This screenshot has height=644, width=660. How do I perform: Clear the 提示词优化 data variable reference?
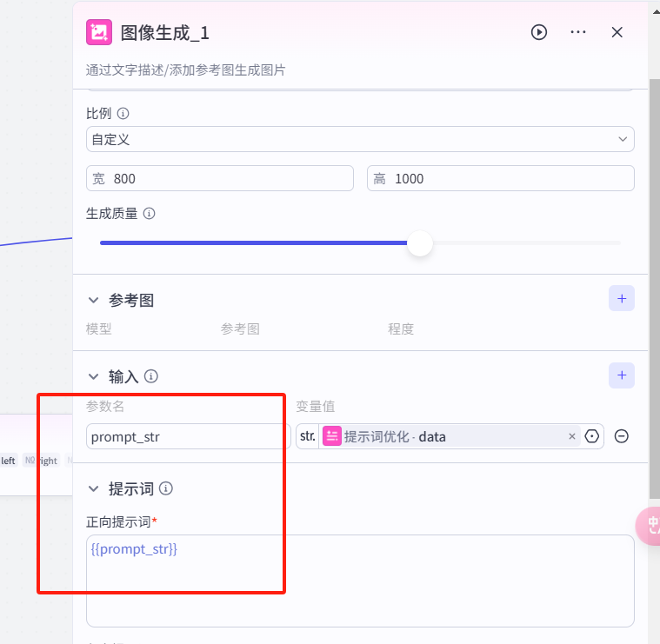pos(572,436)
